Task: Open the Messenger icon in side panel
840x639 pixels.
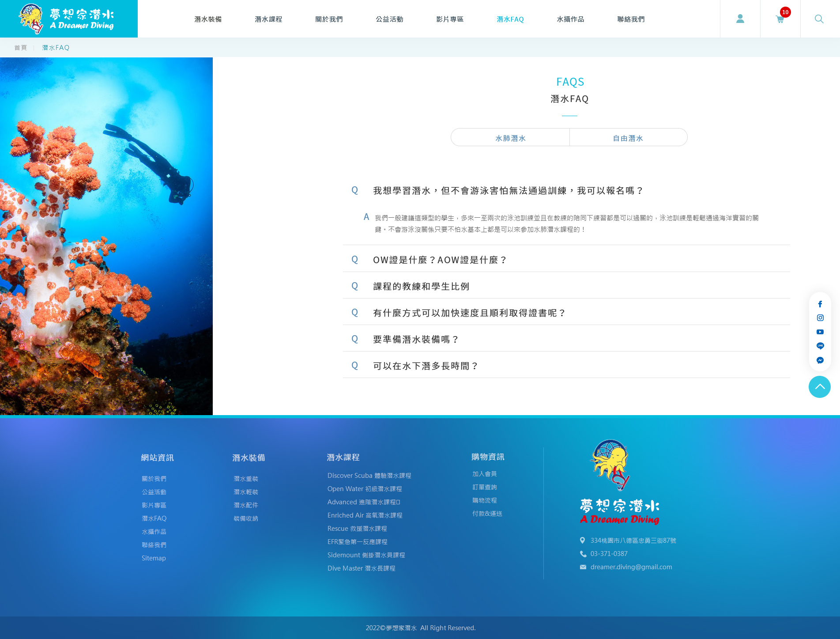Action: [820, 360]
